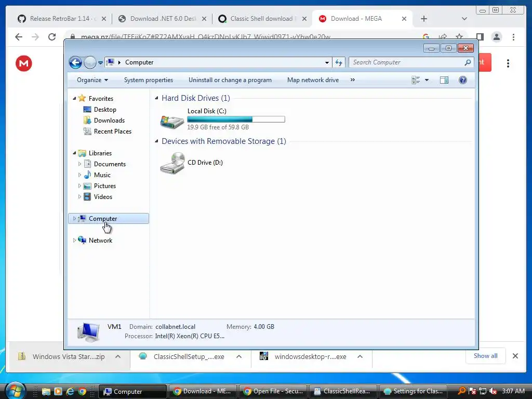Toggle the preview pane button
The image size is (532, 399).
[444, 80]
